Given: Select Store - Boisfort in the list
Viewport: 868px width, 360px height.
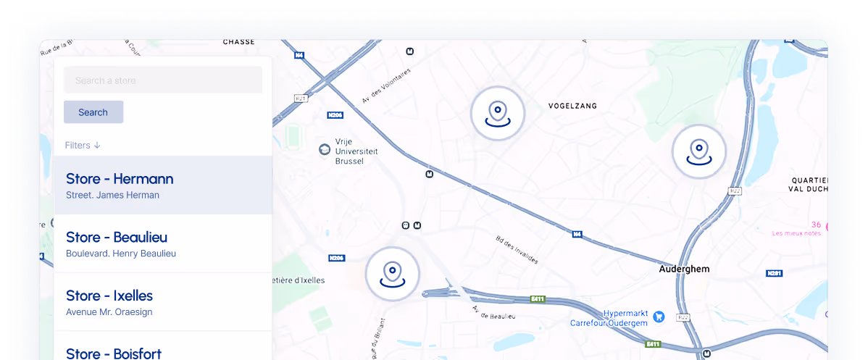Looking at the screenshot, I should [163, 346].
